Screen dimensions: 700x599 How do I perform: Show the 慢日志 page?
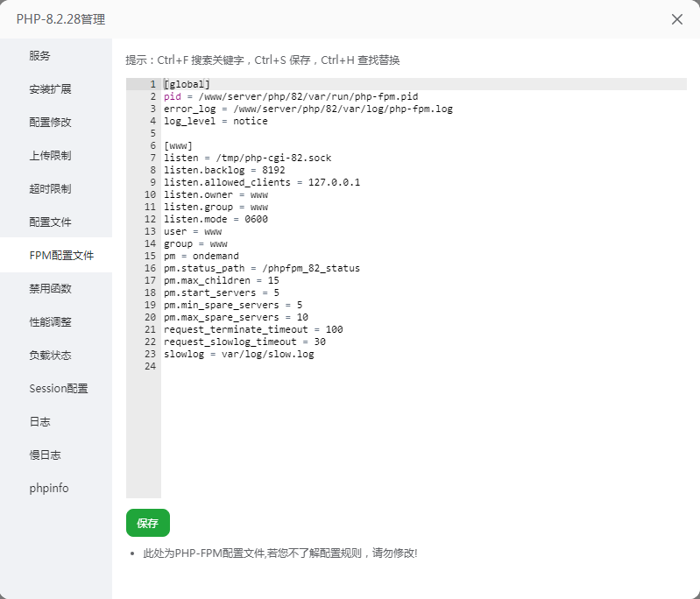45,455
